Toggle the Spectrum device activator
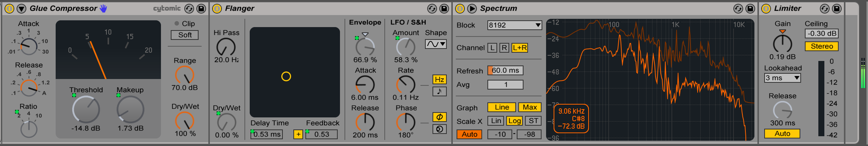This screenshot has height=146, width=868. tap(460, 8)
